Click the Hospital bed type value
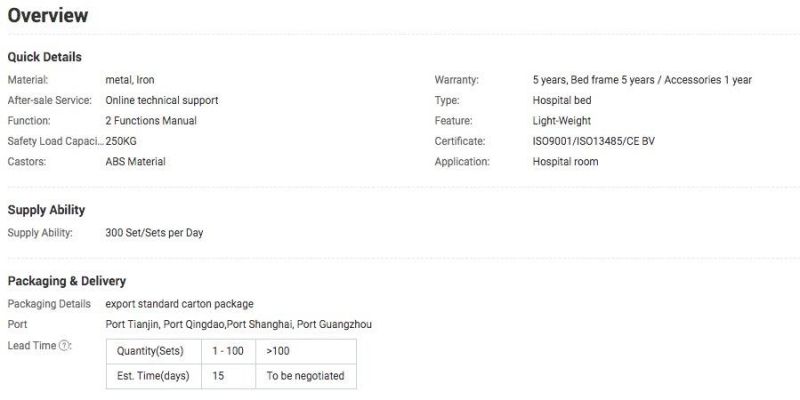Viewport: 800px width, 400px height. click(x=562, y=101)
